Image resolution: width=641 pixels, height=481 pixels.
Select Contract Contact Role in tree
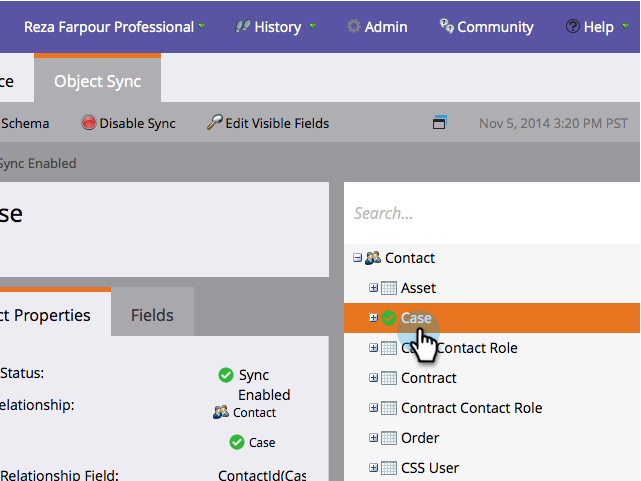click(x=471, y=408)
